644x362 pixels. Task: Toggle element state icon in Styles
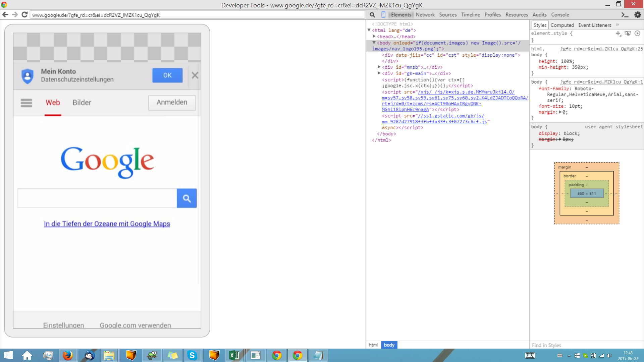[628, 33]
